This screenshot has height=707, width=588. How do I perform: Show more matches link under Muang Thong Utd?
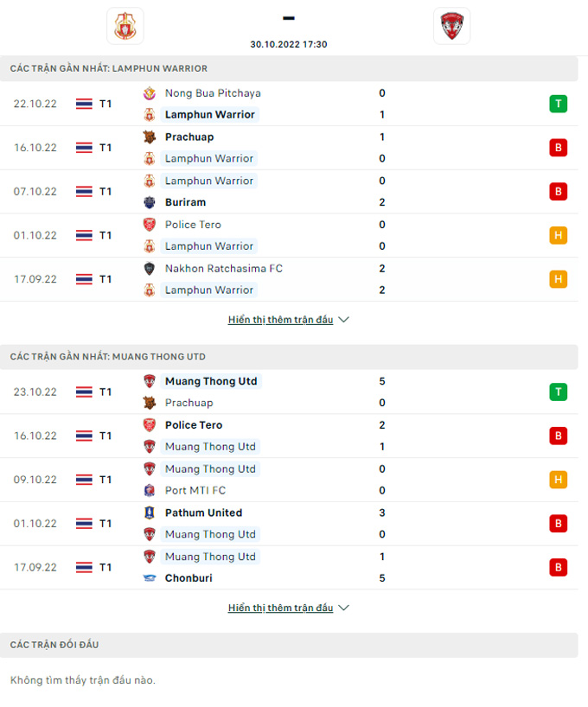coord(280,608)
